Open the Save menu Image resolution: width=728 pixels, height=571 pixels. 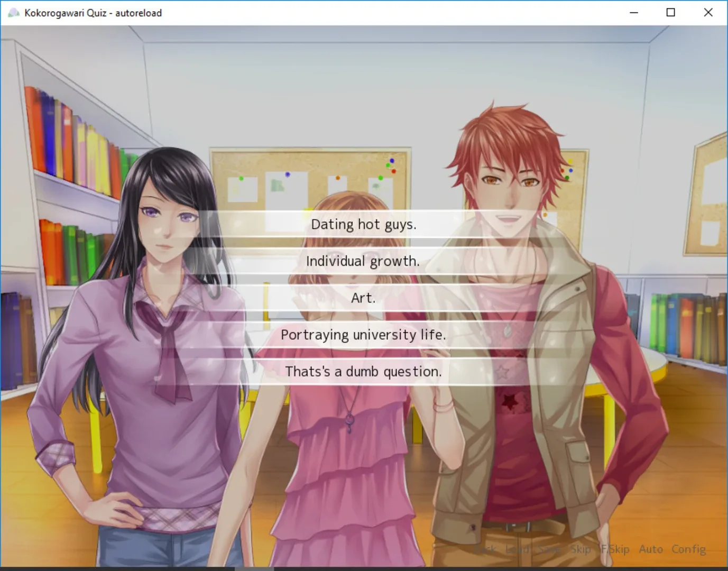[549, 549]
